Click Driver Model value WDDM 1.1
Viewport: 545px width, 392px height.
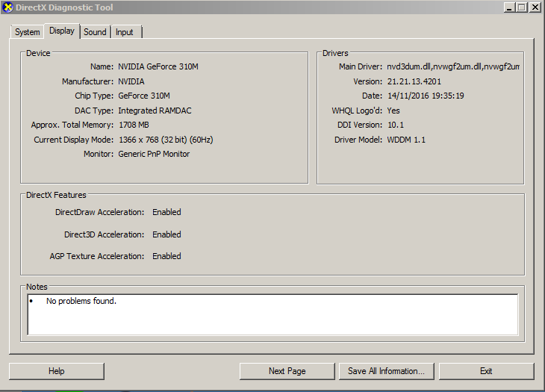[x=406, y=140]
